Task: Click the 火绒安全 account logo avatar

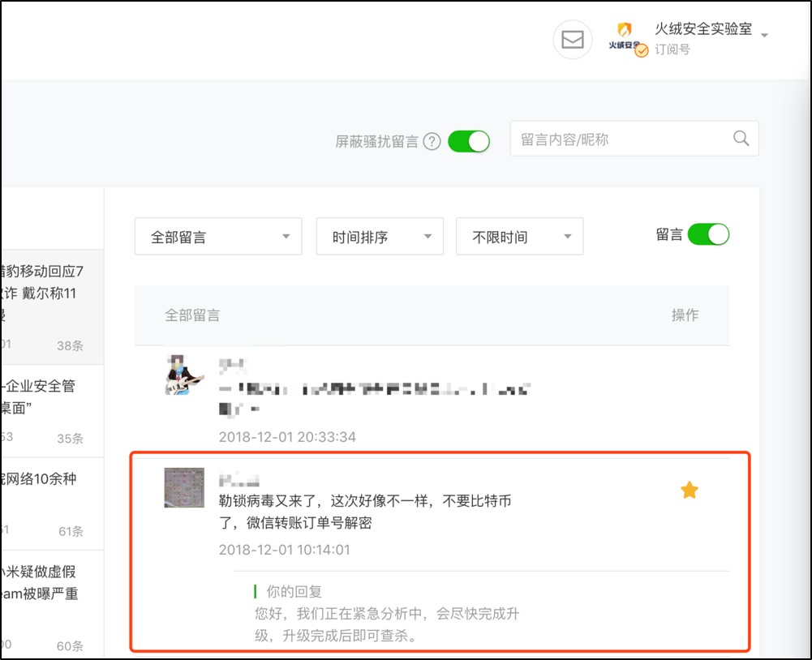Action: coord(623,36)
